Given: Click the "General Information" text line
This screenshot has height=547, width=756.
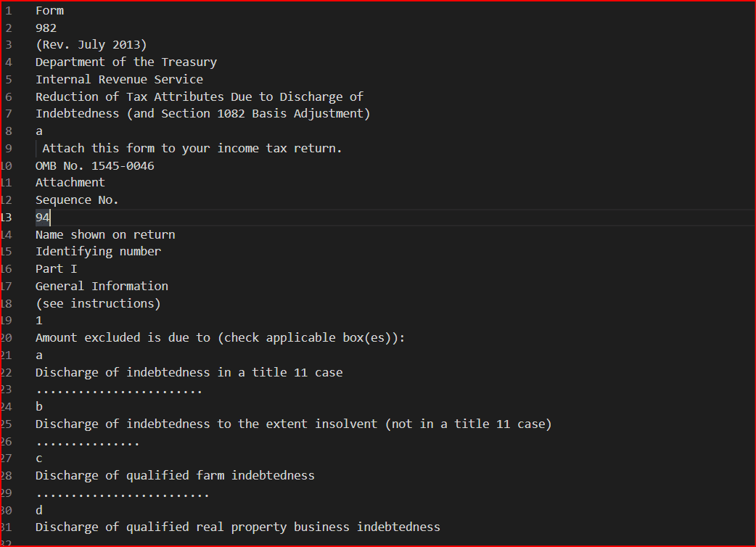Looking at the screenshot, I should [102, 287].
